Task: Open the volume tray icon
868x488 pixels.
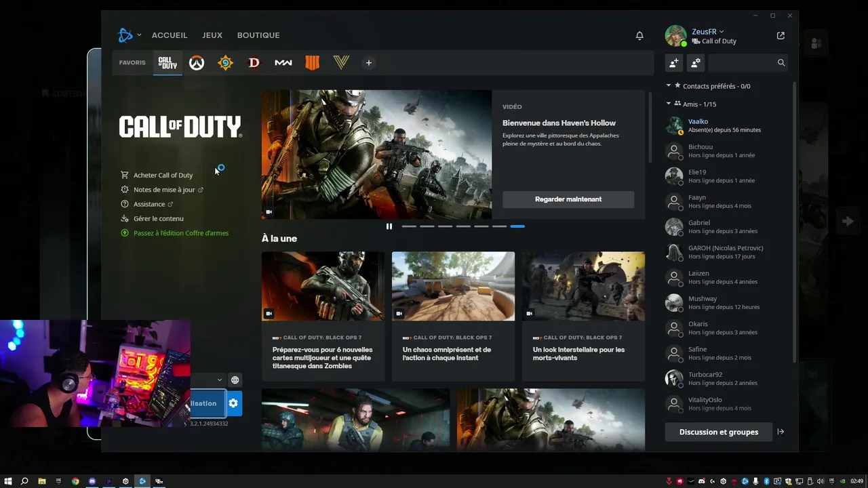Action: click(x=820, y=481)
